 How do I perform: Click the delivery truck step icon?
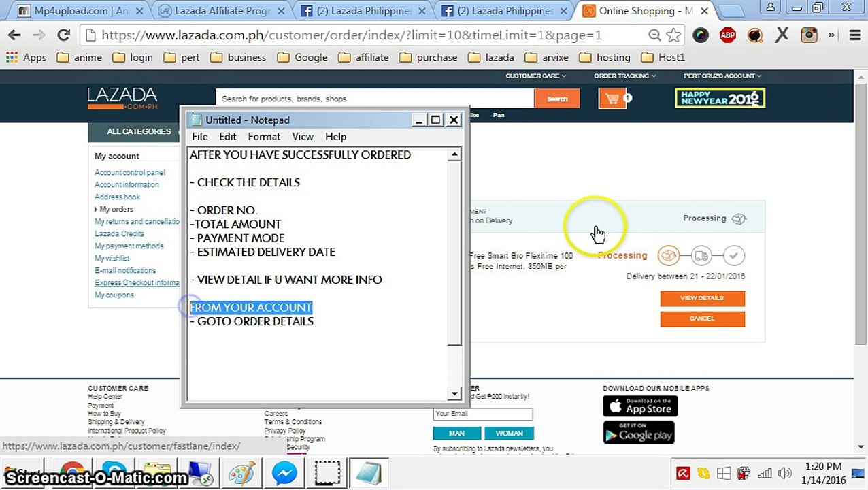(x=701, y=256)
